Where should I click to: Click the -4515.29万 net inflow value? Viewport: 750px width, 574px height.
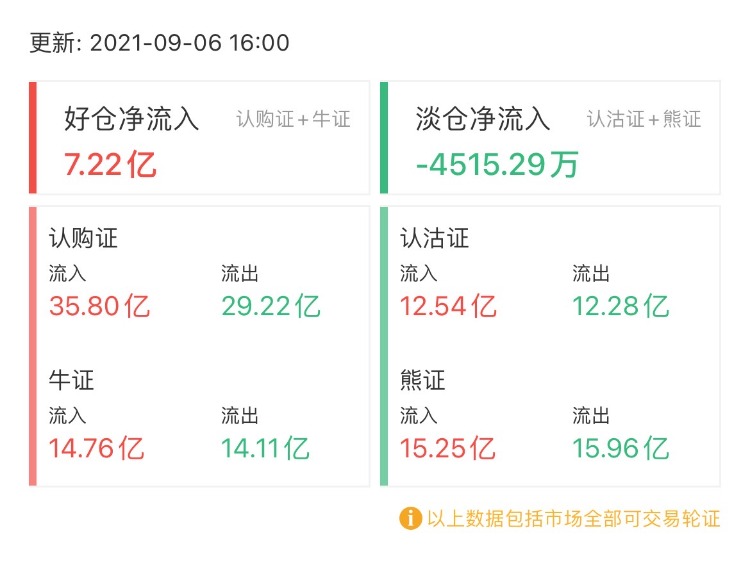(x=497, y=163)
